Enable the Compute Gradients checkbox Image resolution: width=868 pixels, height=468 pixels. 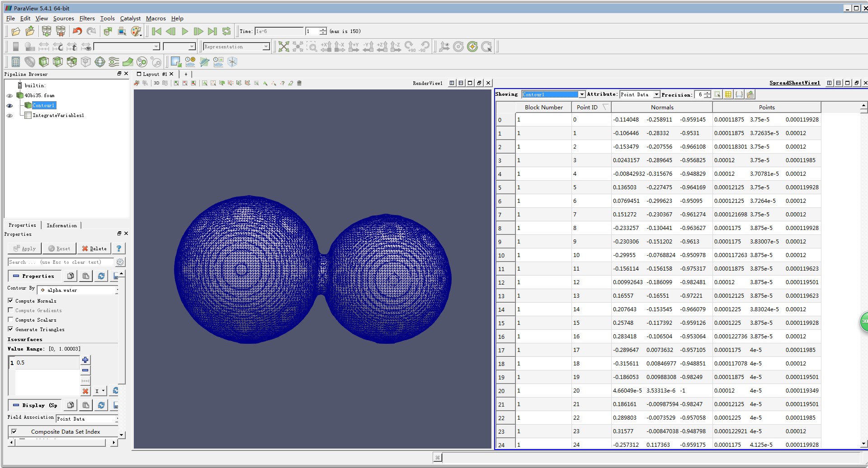pos(10,310)
